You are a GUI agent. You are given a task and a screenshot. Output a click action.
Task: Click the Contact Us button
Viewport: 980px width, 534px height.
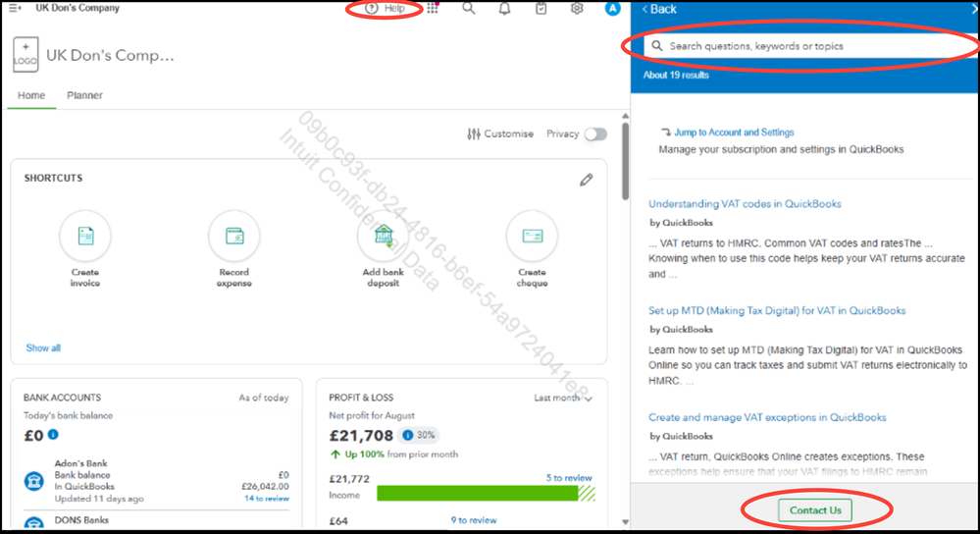point(815,510)
